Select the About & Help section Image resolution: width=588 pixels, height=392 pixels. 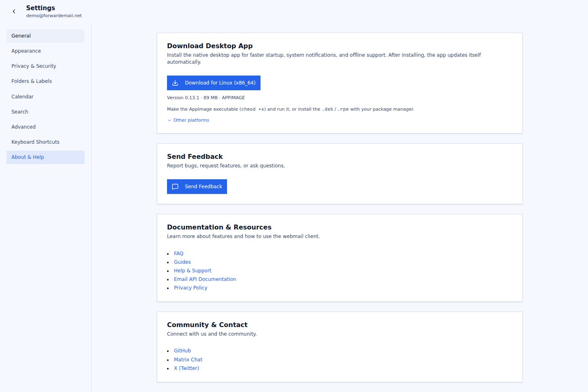45,157
